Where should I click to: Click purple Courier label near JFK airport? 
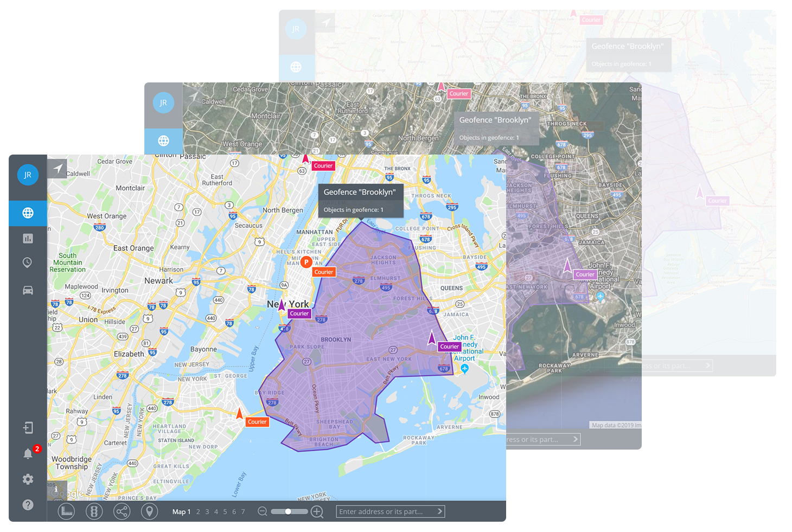[x=450, y=347]
